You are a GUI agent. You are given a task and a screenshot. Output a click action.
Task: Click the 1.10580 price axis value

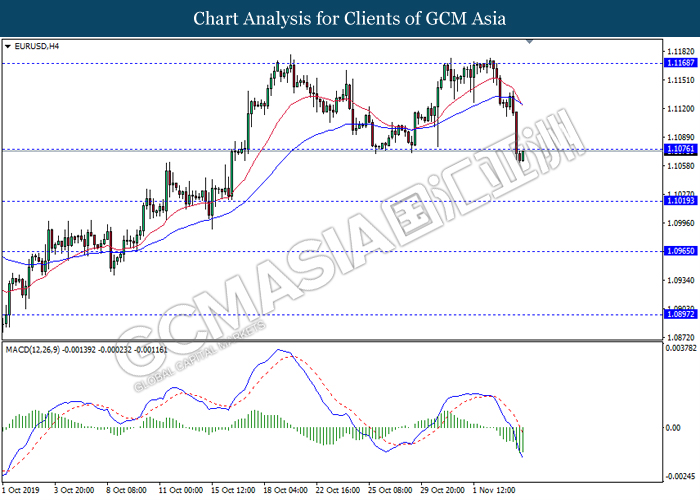[x=681, y=166]
